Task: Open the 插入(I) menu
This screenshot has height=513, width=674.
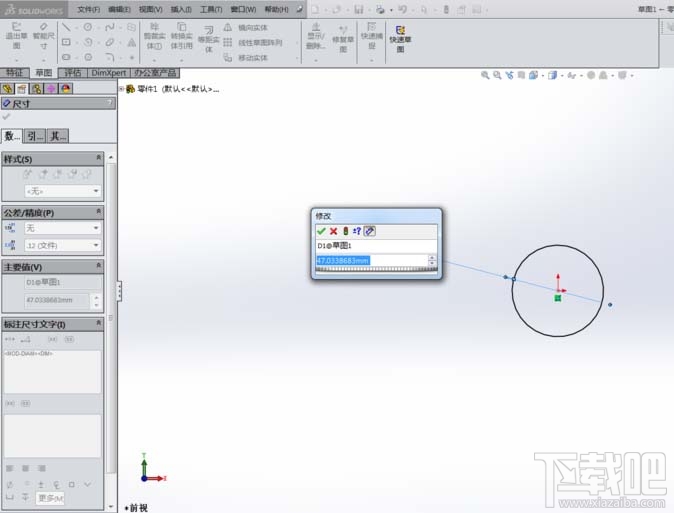Action: point(181,9)
